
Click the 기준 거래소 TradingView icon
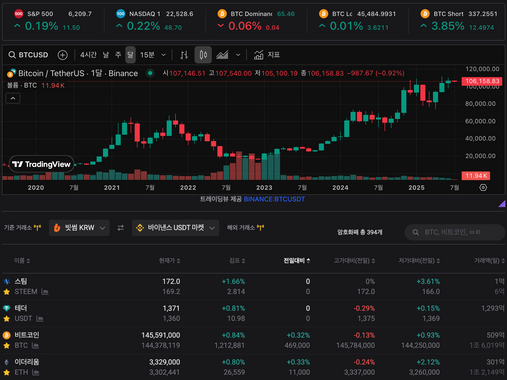[37, 228]
